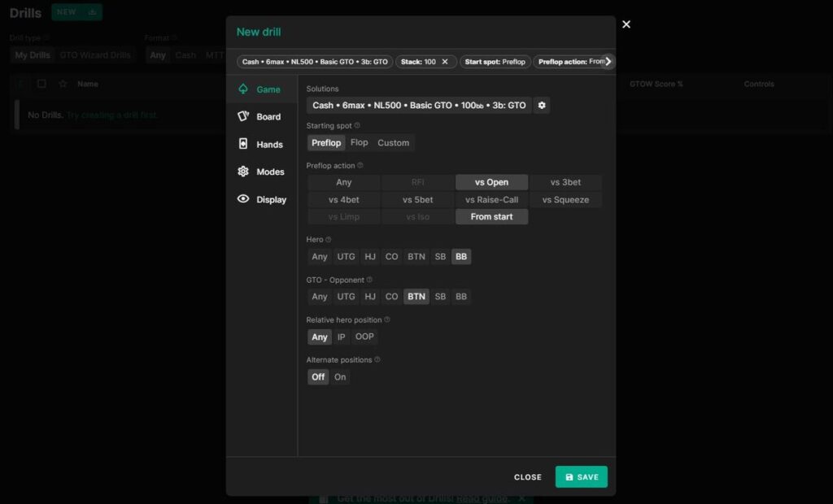This screenshot has height=504, width=833.
Task: Click the solutions settings gear icon
Action: 542,106
